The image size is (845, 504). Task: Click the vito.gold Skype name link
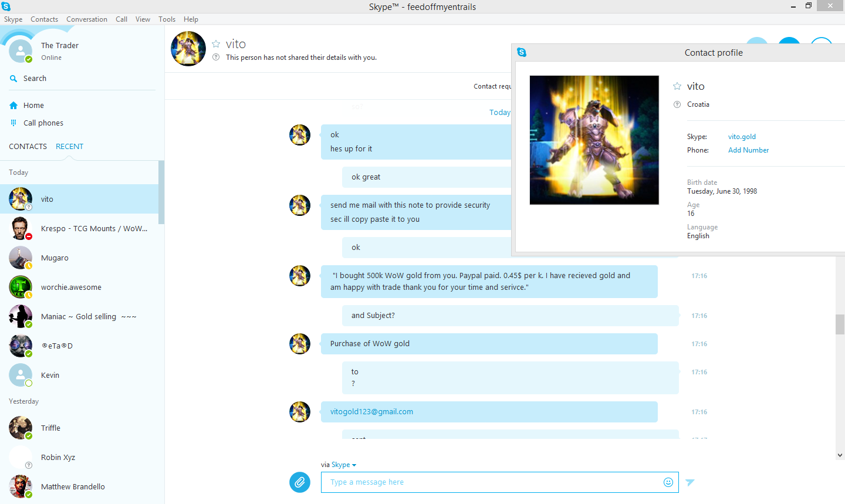pos(742,137)
